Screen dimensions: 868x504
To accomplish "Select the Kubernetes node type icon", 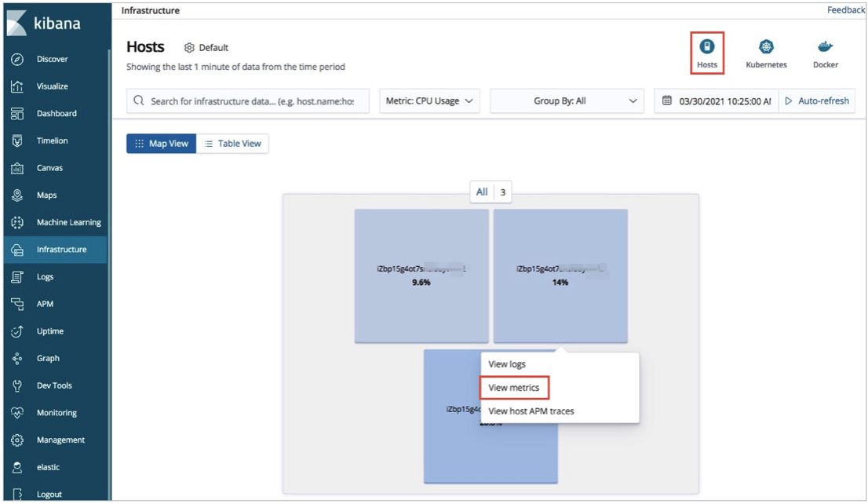I will [766, 46].
